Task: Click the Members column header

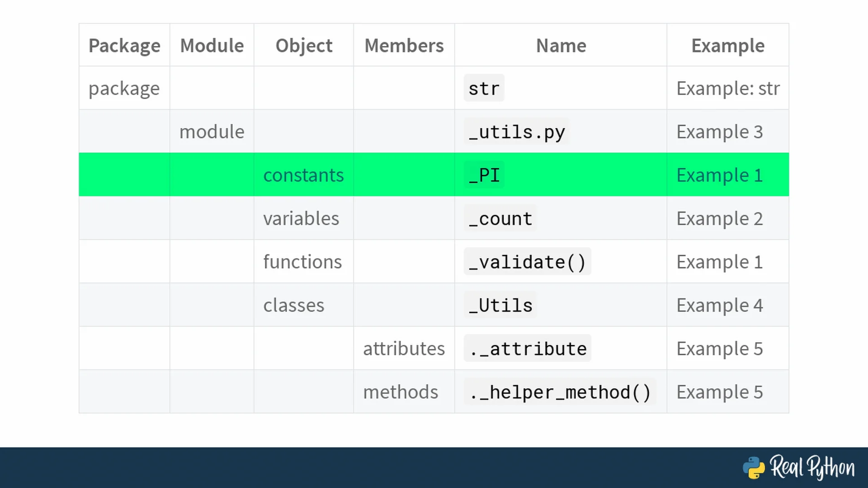Action: pyautogui.click(x=404, y=46)
